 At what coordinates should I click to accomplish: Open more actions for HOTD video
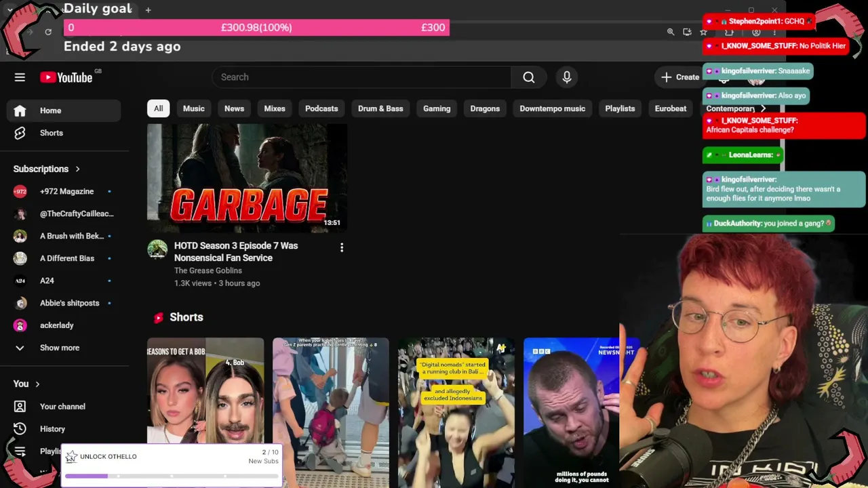click(342, 247)
